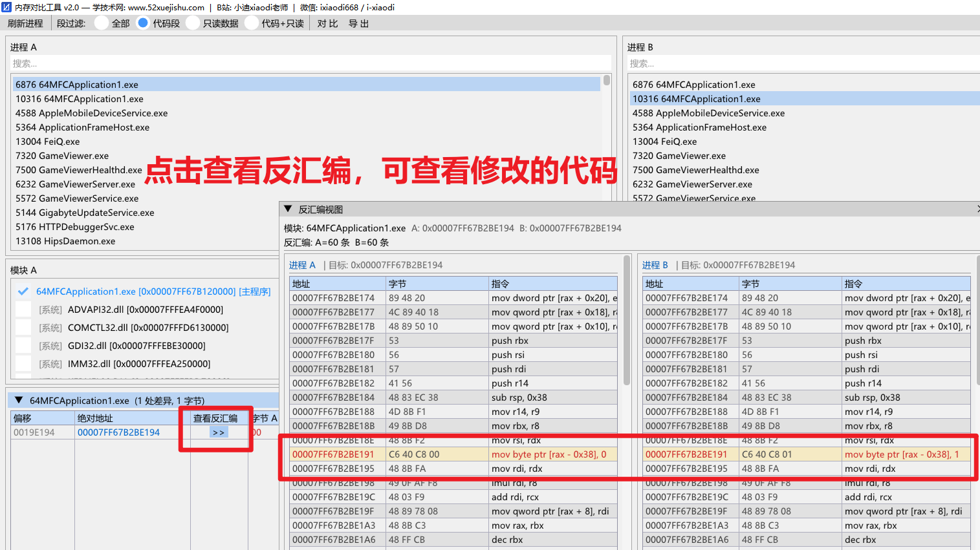Screen dimensions: 980x550
Task: Select 6876 64MFCApplication1.exe in 进程 A
Action: 307,85
